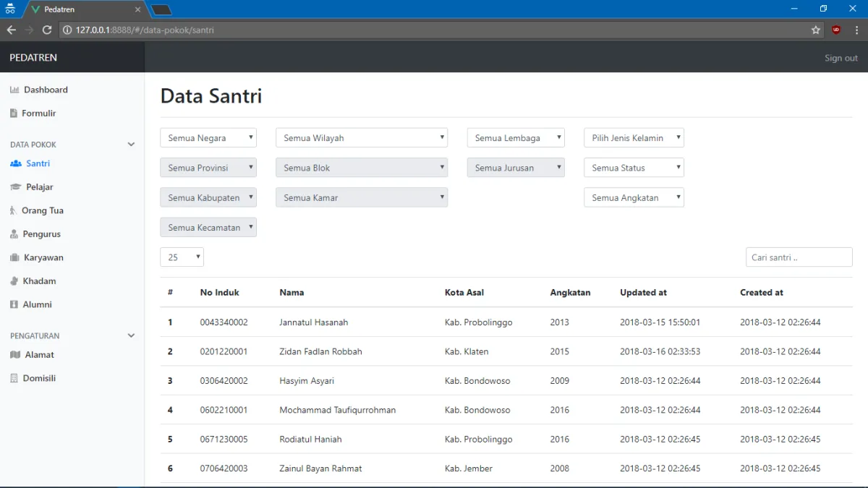Bookmark this page with star icon
Screen dimensions: 868x488
point(816,30)
